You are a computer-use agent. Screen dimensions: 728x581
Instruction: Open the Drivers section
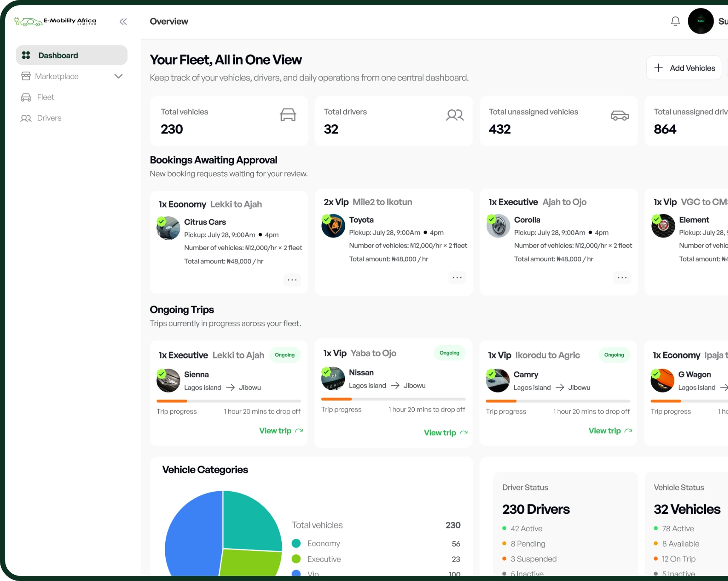pos(41,118)
